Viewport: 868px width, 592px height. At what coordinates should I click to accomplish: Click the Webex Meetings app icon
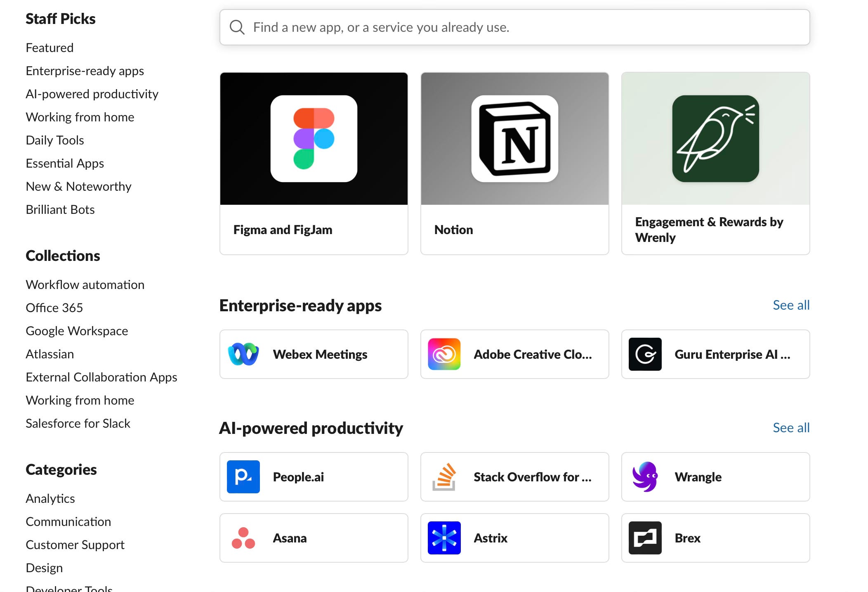[x=243, y=354]
